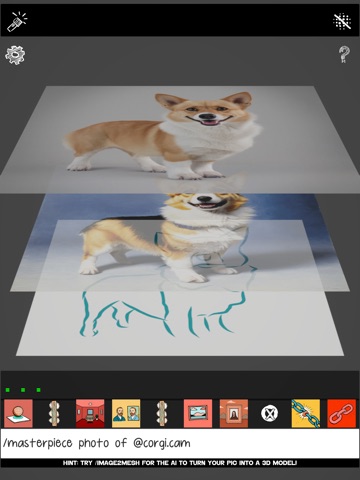Click the separator post between the sphere and red room icons
The width and height of the screenshot is (360, 480).
click(x=54, y=413)
